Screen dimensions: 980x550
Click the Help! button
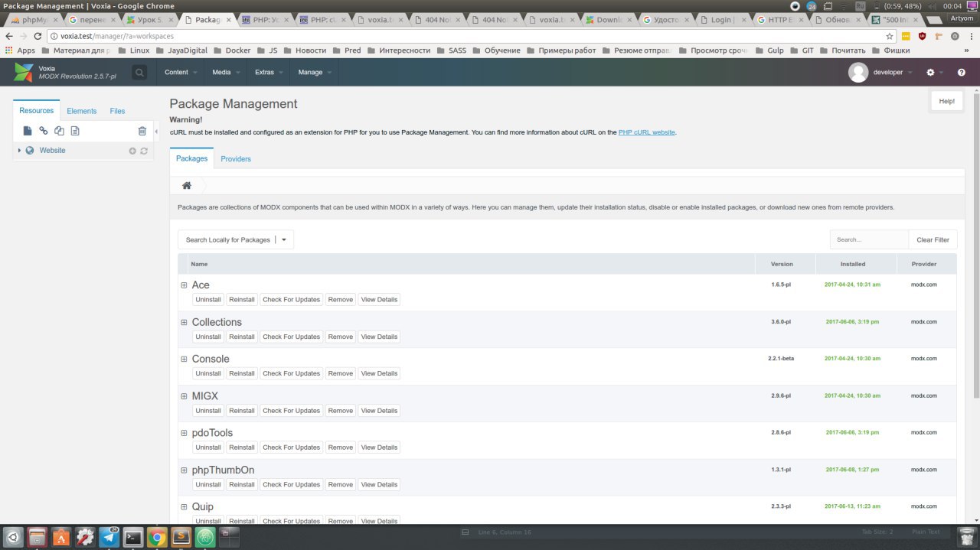tap(947, 101)
